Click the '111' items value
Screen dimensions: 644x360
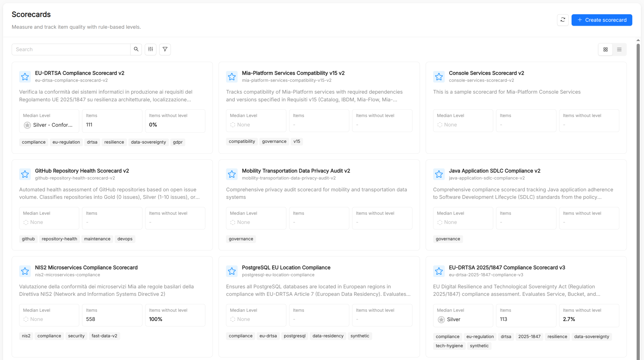pos(89,125)
